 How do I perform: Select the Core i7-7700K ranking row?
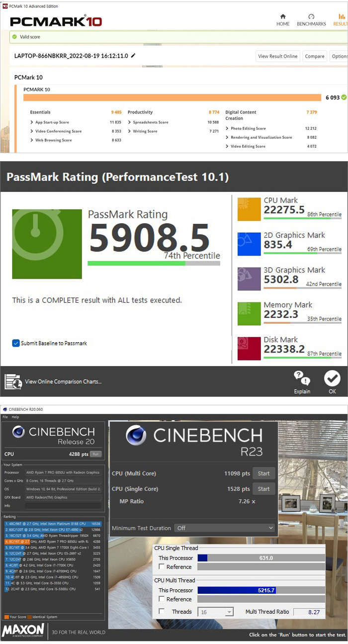[53, 565]
